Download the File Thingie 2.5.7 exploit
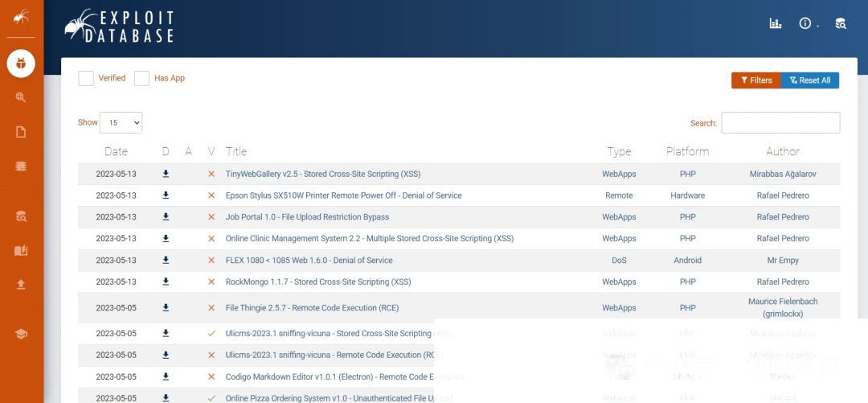The height and width of the screenshot is (403, 868). [166, 307]
